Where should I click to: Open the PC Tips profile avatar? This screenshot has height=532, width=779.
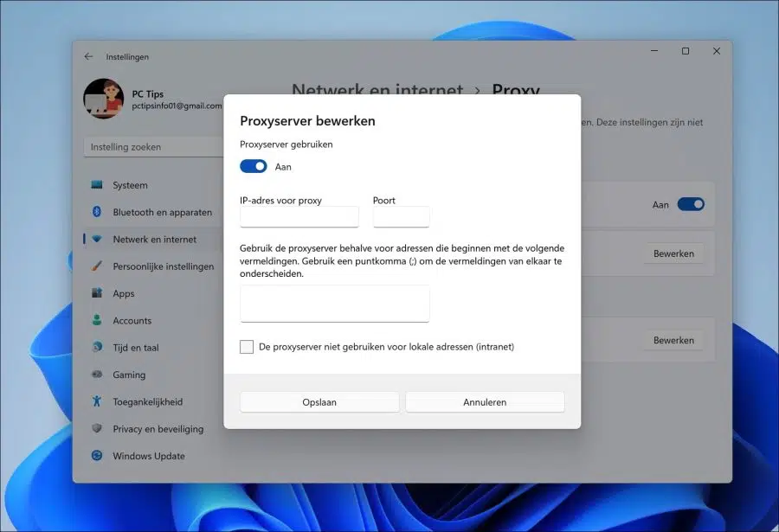click(x=103, y=99)
